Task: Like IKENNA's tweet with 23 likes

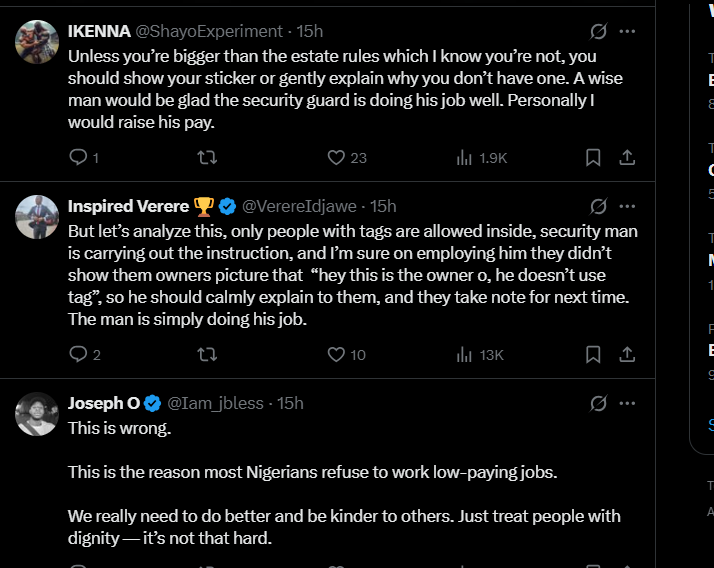Action: [x=337, y=157]
